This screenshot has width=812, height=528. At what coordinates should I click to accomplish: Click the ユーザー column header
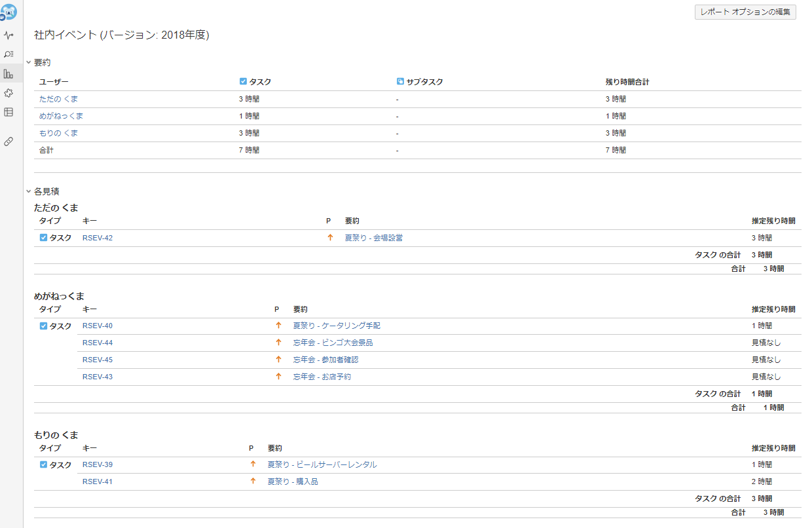pos(54,82)
